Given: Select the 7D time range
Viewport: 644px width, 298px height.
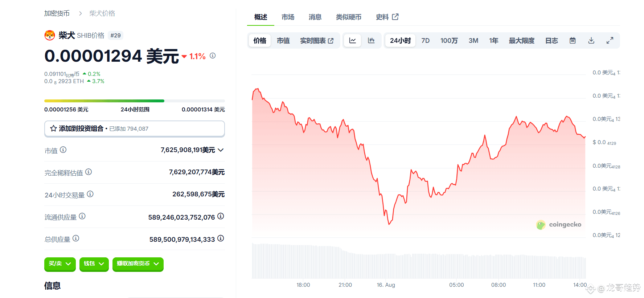Looking at the screenshot, I should click(425, 41).
